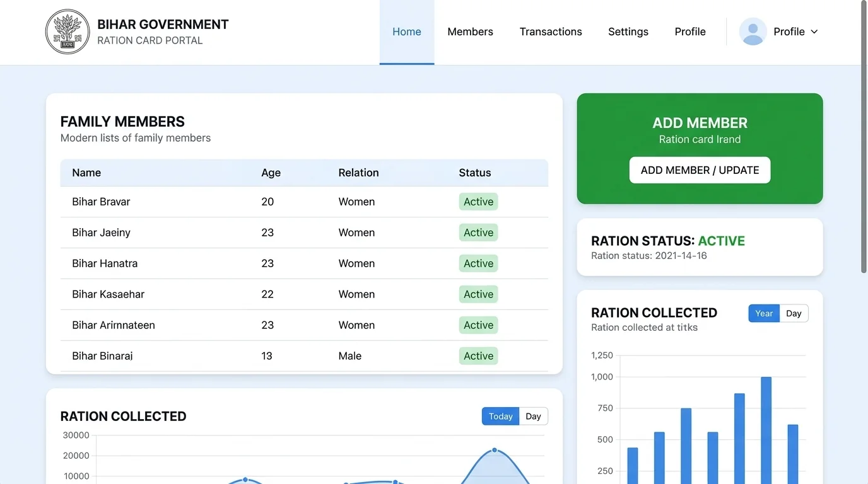The height and width of the screenshot is (484, 868).
Task: Click the Age column header
Action: 271,173
